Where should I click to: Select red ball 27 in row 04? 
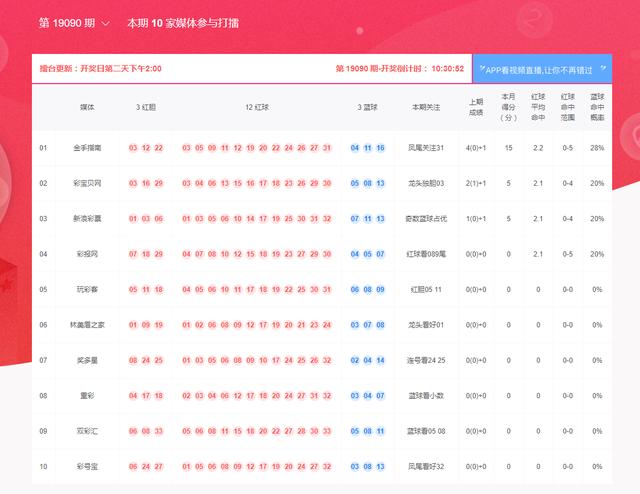(x=301, y=254)
